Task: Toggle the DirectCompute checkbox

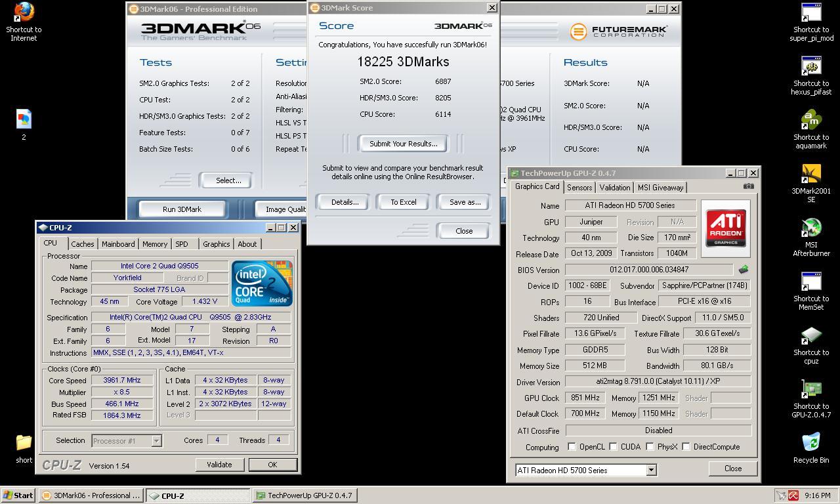Action: (686, 447)
